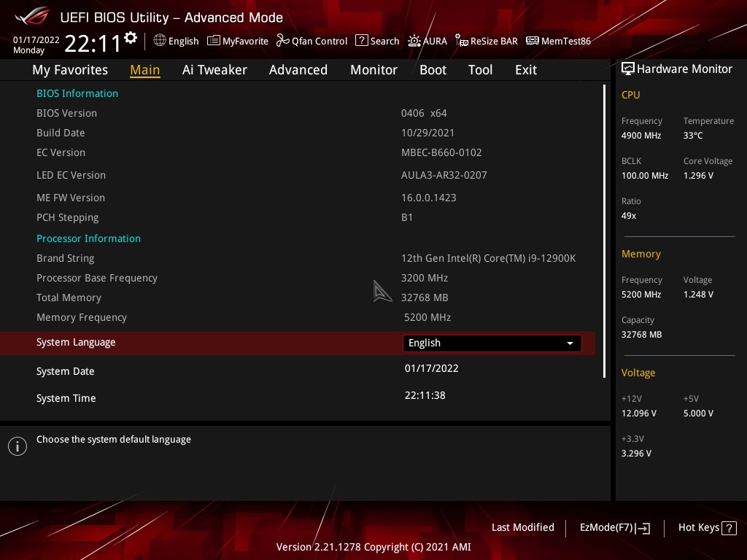Toggle the ReSize BAR icon
Screen dimensions: 747x560
point(462,41)
